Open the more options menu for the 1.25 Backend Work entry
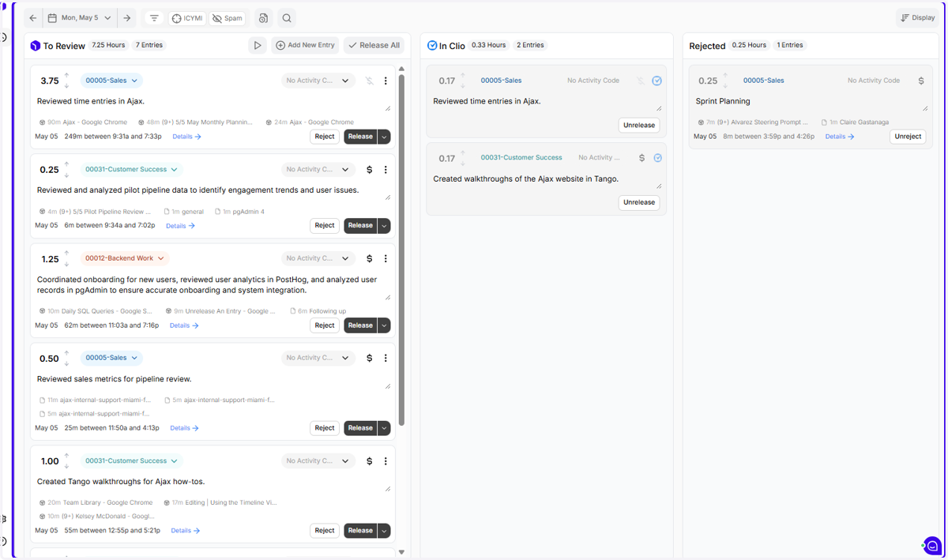 coord(386,258)
